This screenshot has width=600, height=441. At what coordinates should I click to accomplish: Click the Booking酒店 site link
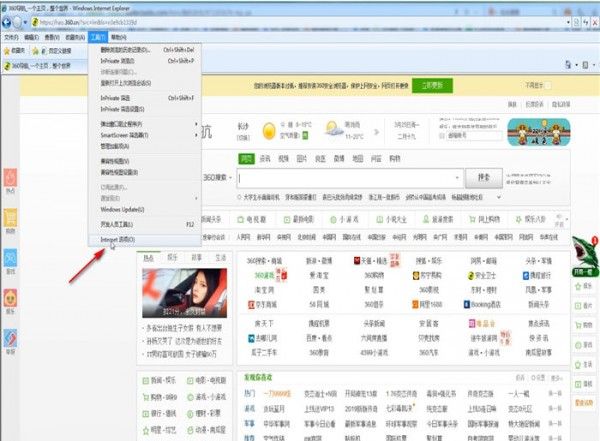(482, 305)
